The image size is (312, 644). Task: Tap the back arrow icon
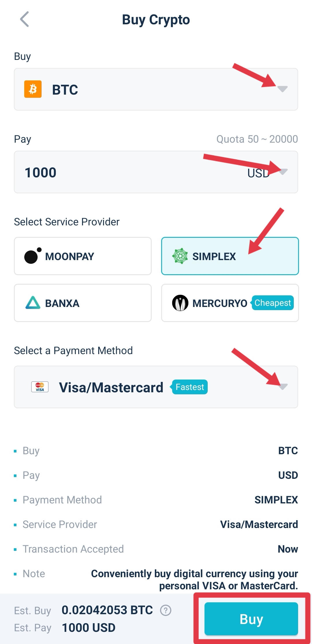(x=25, y=19)
